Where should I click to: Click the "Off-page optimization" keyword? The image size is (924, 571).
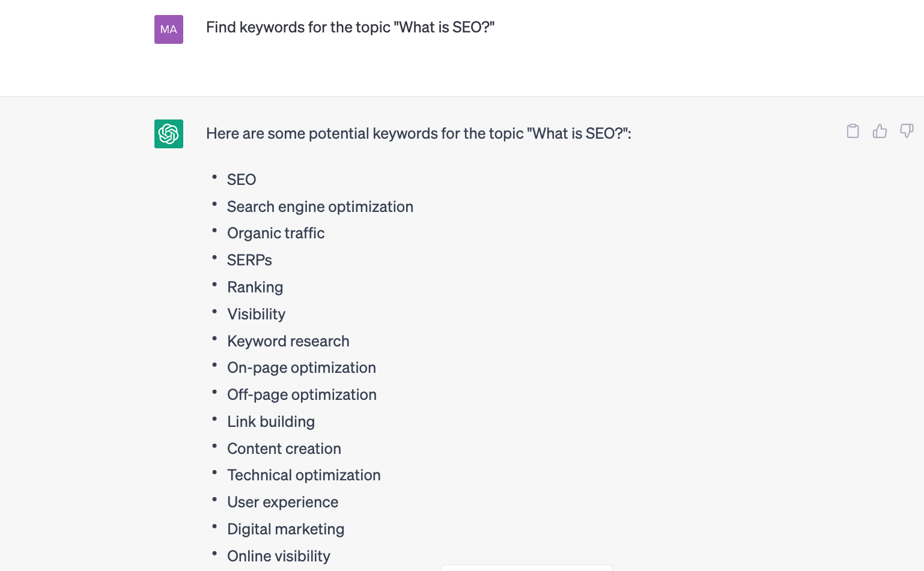pyautogui.click(x=302, y=394)
